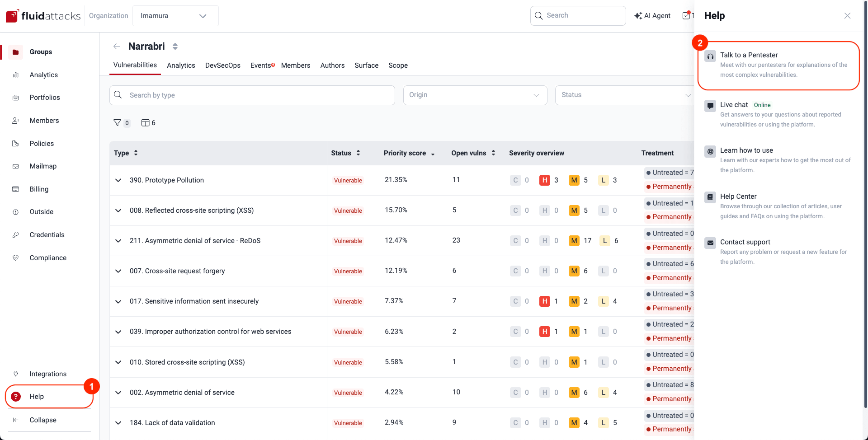Open the to-do list icon in header

click(687, 15)
